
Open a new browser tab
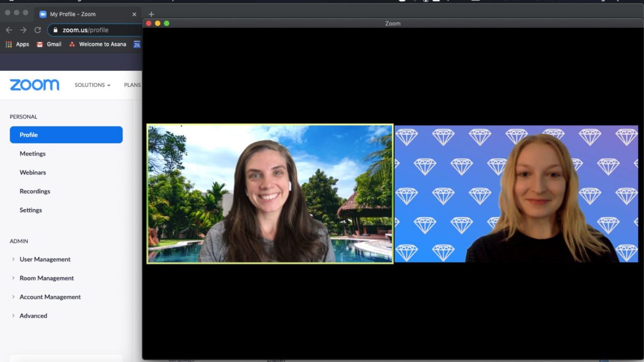[151, 14]
